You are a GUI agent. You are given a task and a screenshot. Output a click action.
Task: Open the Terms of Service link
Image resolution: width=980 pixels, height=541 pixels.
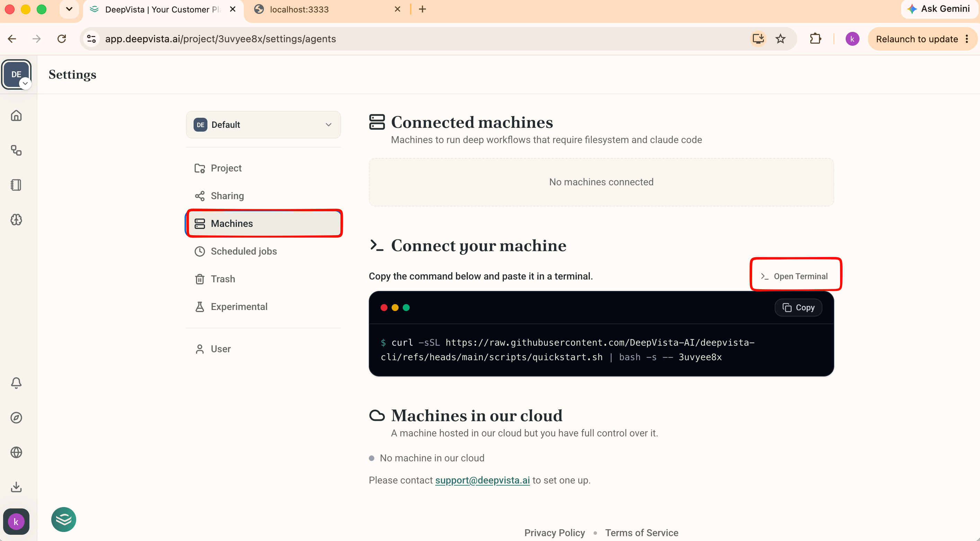point(641,533)
